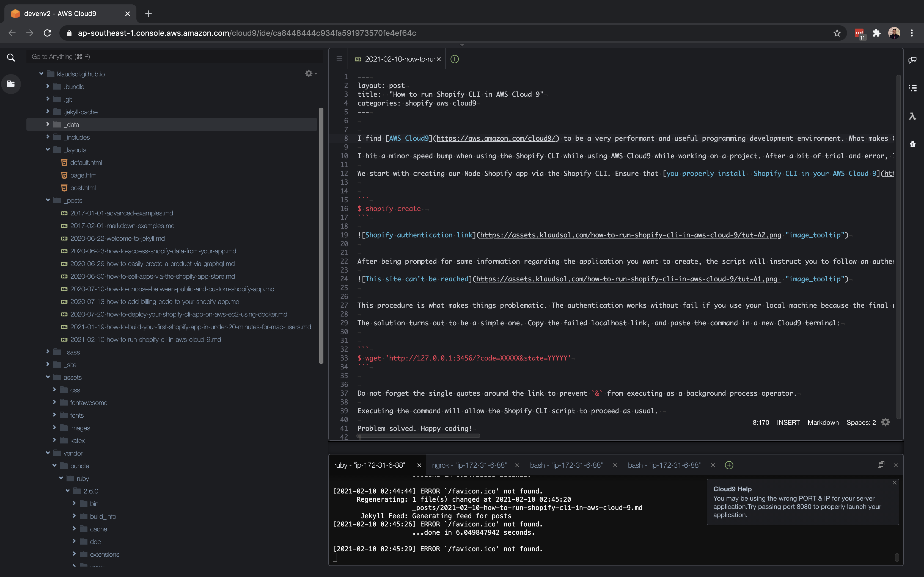
Task: Click the Environment file tree icon
Action: (11, 84)
